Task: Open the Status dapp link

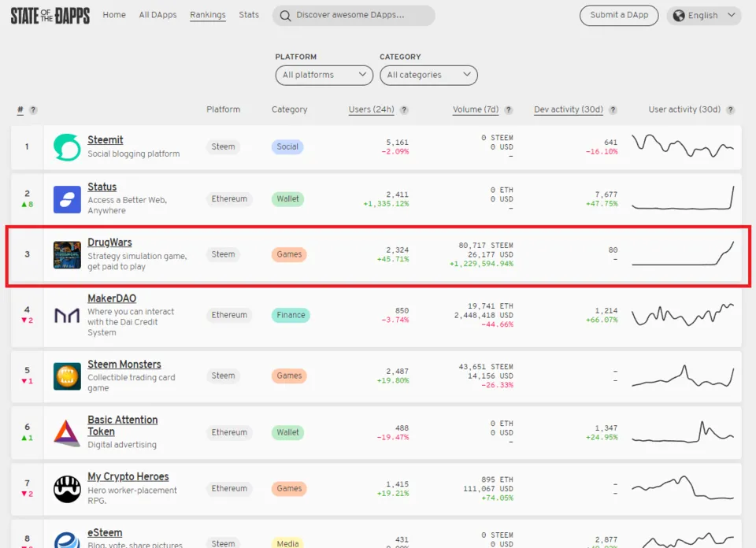Action: 102,187
